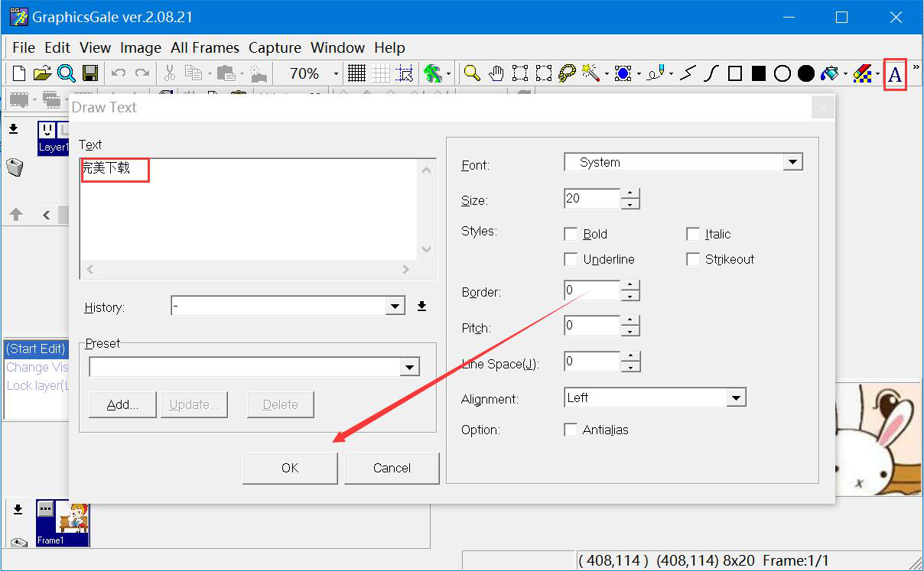This screenshot has width=924, height=571.
Task: Select the Frame1 thumbnail
Action: tap(63, 523)
